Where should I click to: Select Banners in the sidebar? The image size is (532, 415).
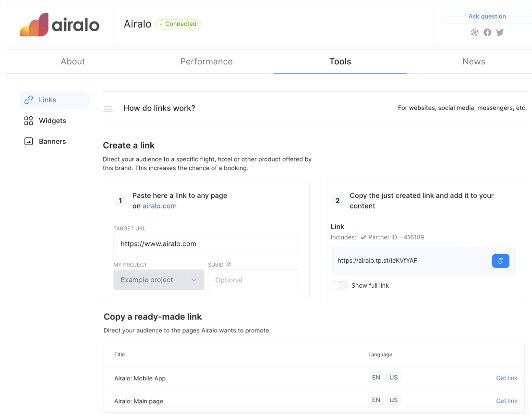pos(54,141)
